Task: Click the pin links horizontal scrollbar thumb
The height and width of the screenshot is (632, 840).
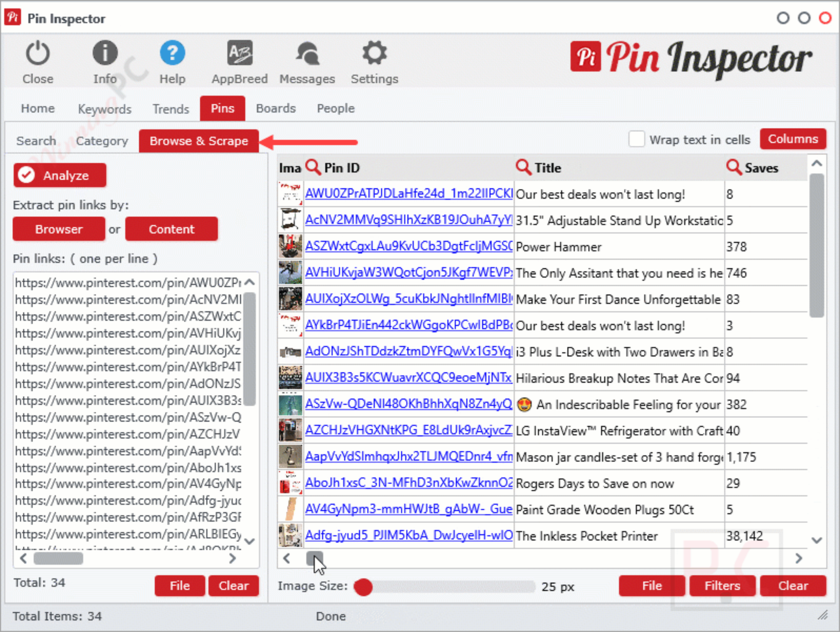Action: click(58, 558)
